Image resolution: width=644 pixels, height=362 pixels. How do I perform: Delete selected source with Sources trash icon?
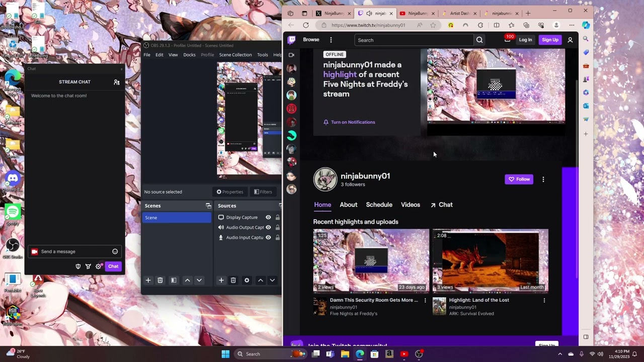233,280
